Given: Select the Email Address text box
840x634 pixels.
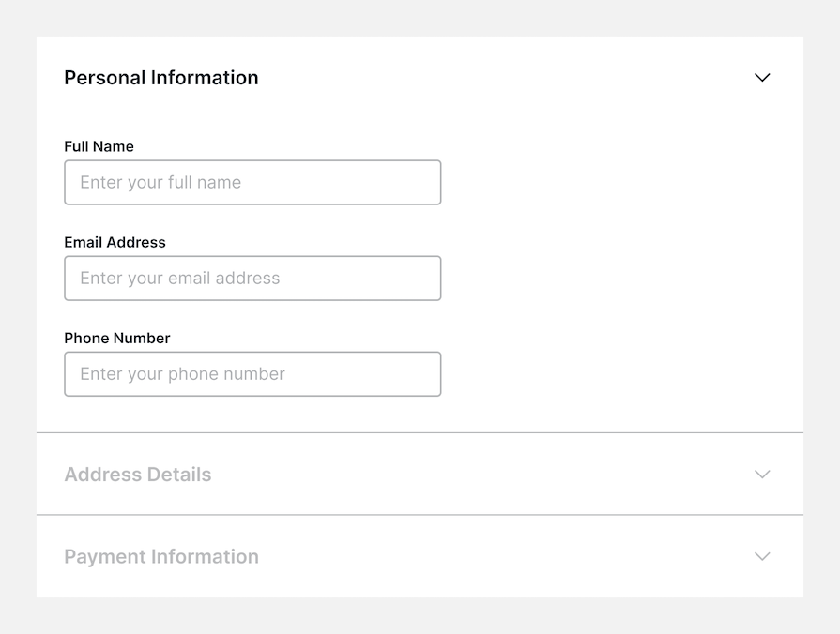Looking at the screenshot, I should (x=252, y=278).
